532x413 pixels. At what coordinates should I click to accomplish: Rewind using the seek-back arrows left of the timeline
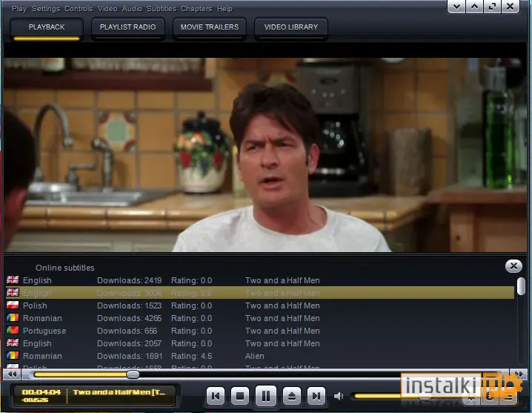(x=12, y=374)
